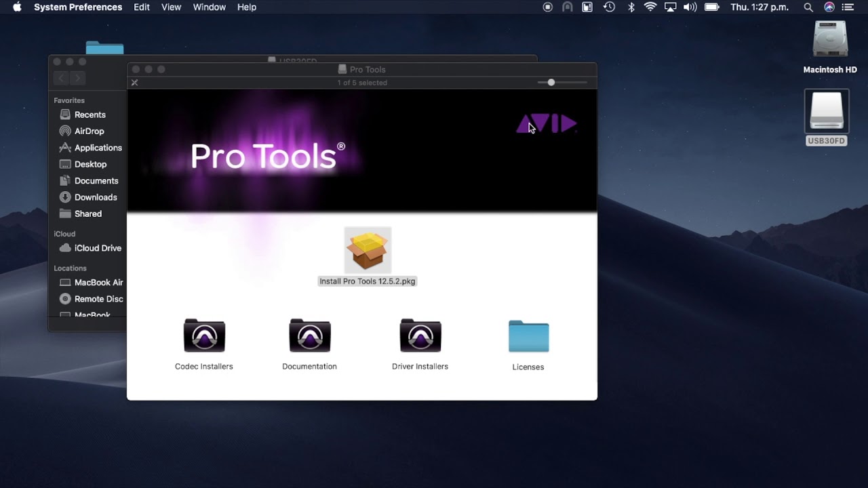
Task: Click the back arrow in rear Finder window
Action: coord(62,79)
